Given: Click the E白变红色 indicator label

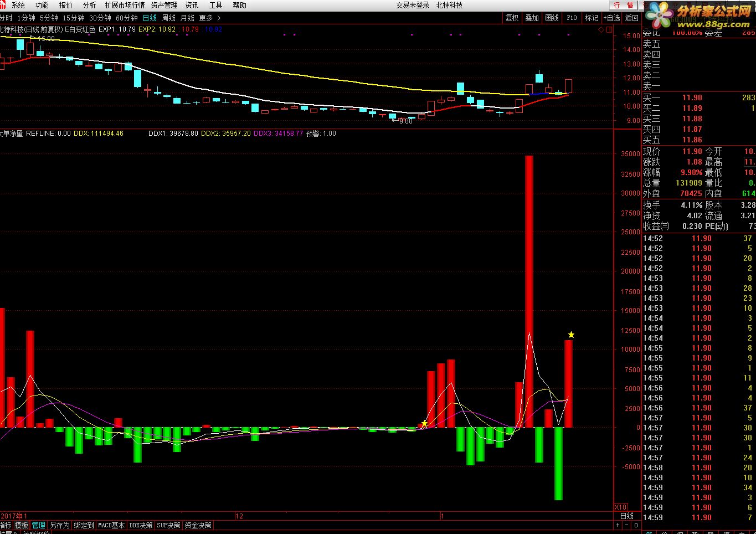Looking at the screenshot, I should pos(80,29).
